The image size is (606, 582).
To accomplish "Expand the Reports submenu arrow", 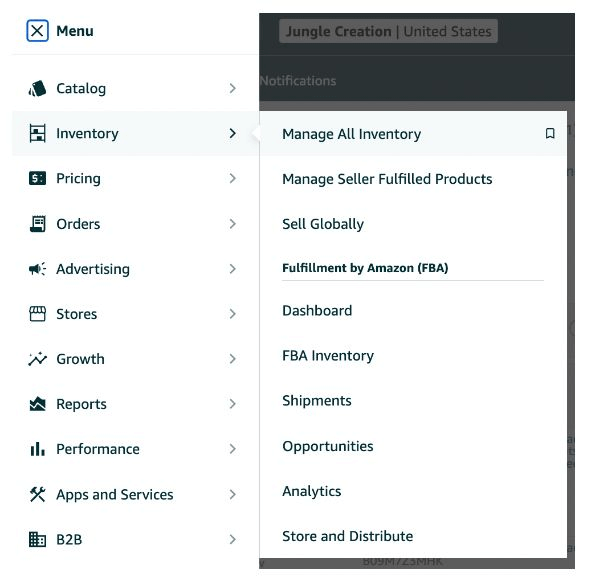I will pos(232,404).
